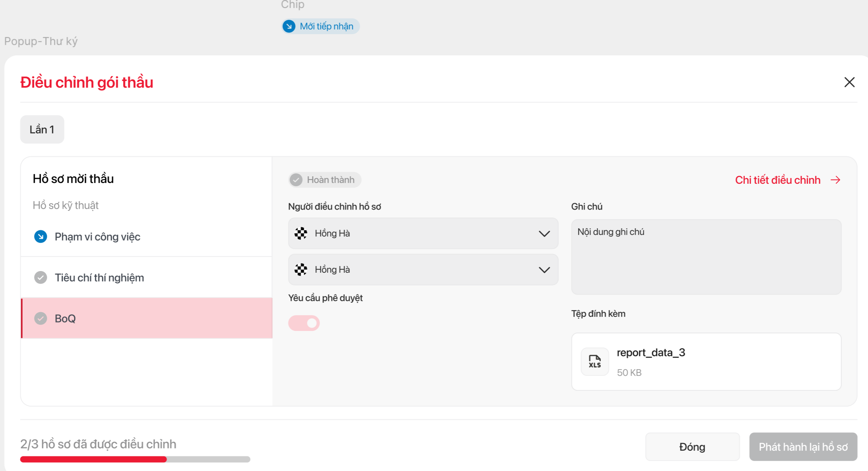
Task: Click the check icon in the Hoàn thành badge
Action: pos(296,180)
